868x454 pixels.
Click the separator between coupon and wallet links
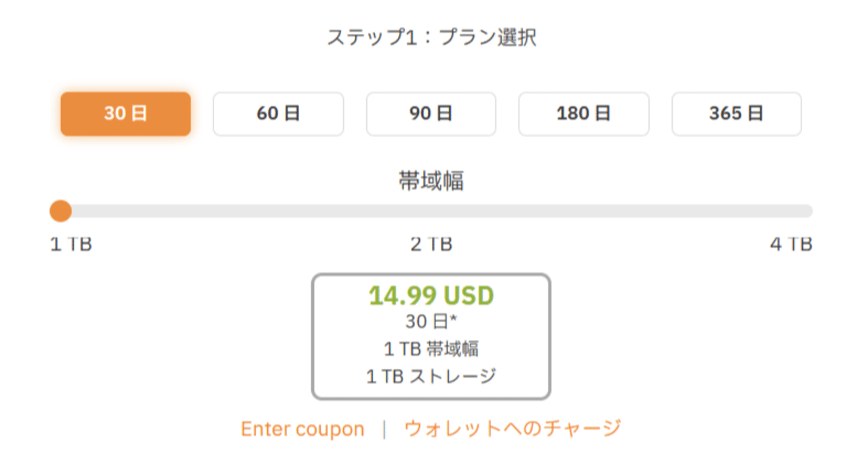(x=387, y=428)
